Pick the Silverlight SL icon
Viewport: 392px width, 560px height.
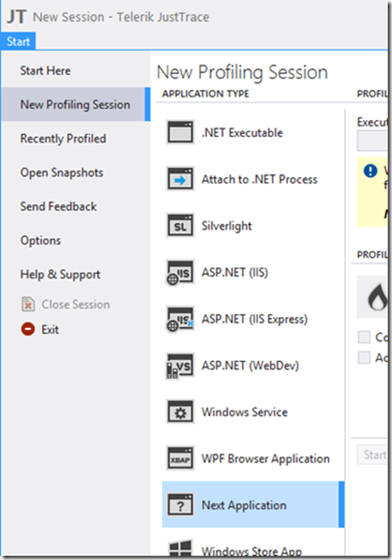coord(180,226)
